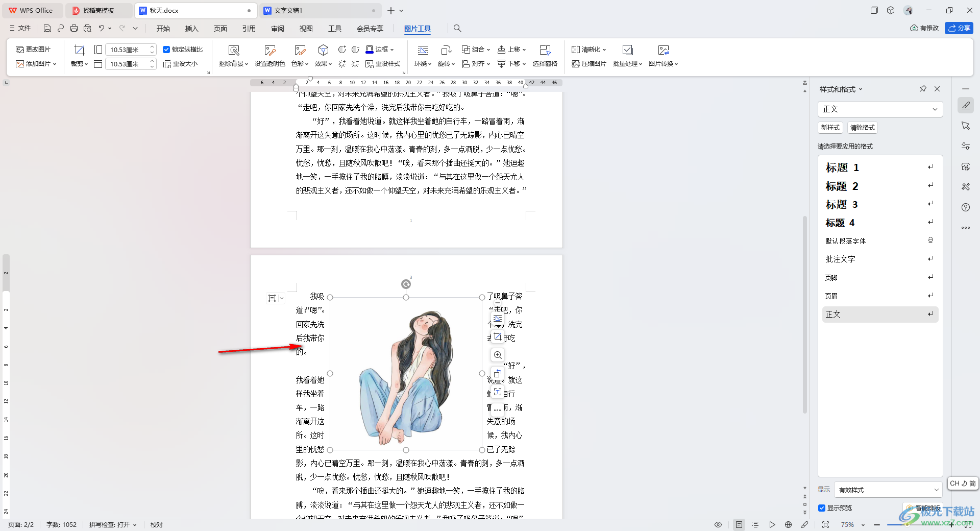Click decrease contrast icon
Image resolution: width=980 pixels, height=531 pixels.
point(355,50)
